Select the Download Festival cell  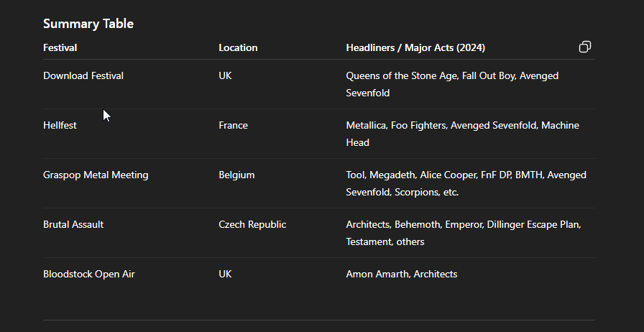click(x=83, y=75)
